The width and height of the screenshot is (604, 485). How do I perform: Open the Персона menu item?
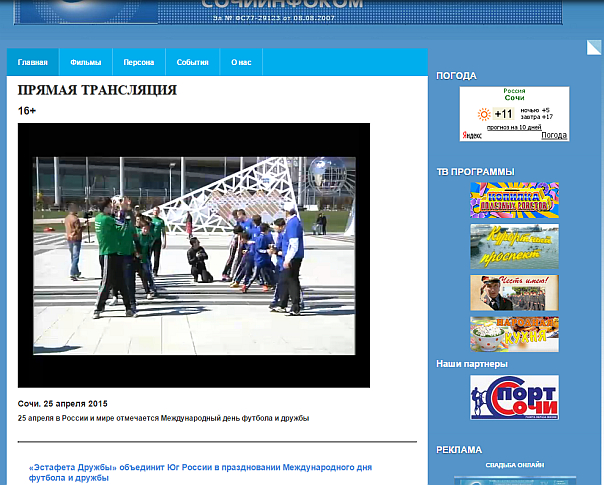138,62
